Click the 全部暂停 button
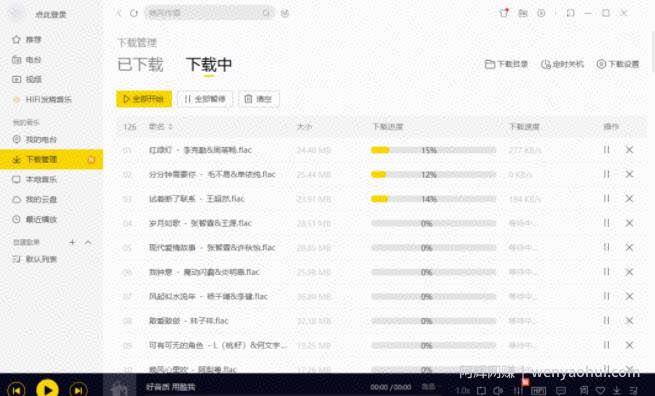Viewport: 655px width, 396px height. click(205, 99)
